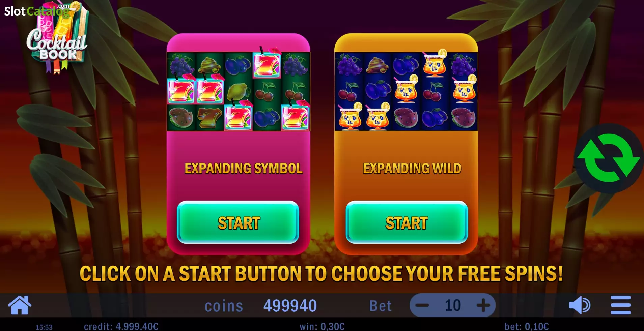644x331 pixels.
Task: Open the hamburger menu
Action: (x=621, y=305)
